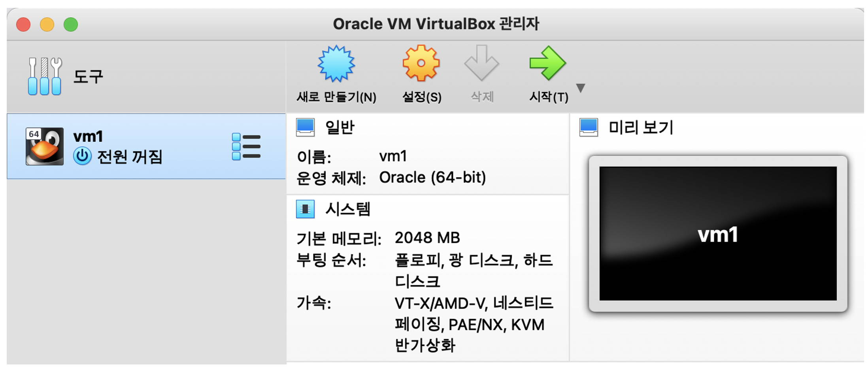The width and height of the screenshot is (868, 368).
Task: Click the 'Oracle (64-bit)' OS value
Action: coord(432,178)
